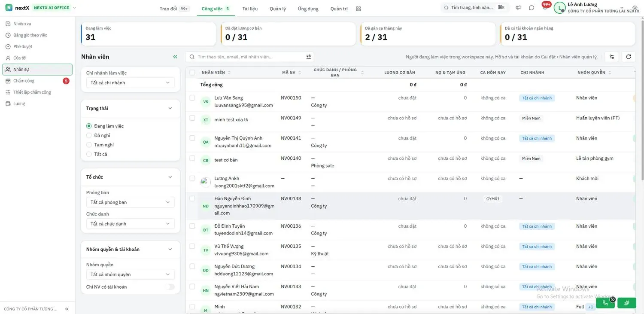Click the green phone call button
The height and width of the screenshot is (314, 644).
[605, 303]
